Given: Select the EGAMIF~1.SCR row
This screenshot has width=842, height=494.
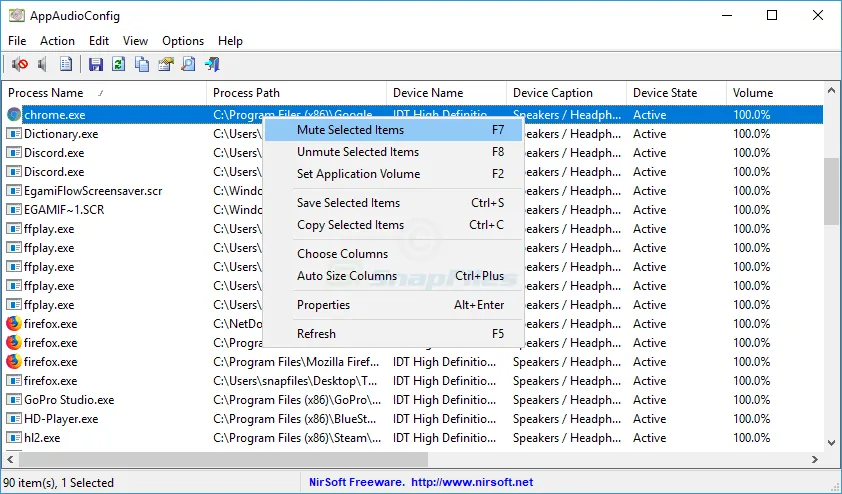Looking at the screenshot, I should click(412, 209).
